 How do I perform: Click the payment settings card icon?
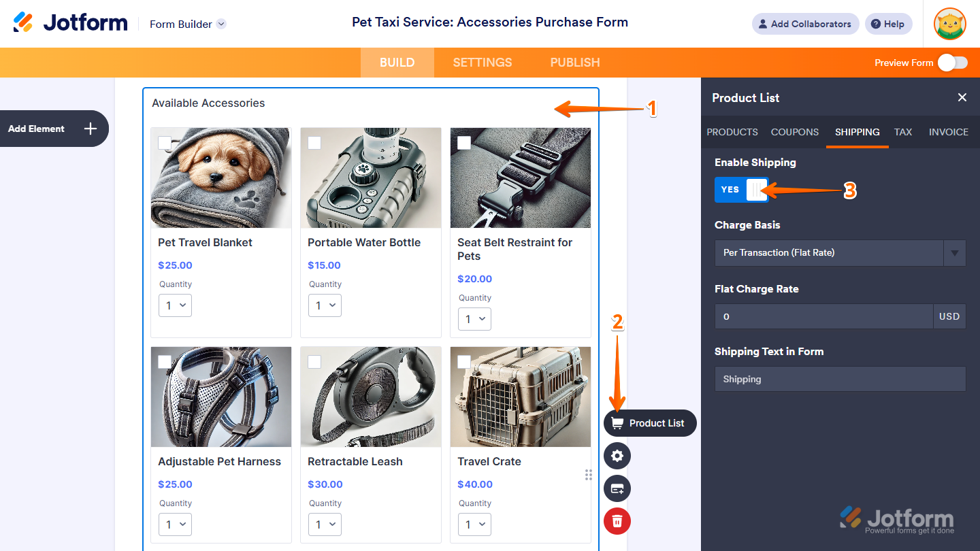pos(617,488)
